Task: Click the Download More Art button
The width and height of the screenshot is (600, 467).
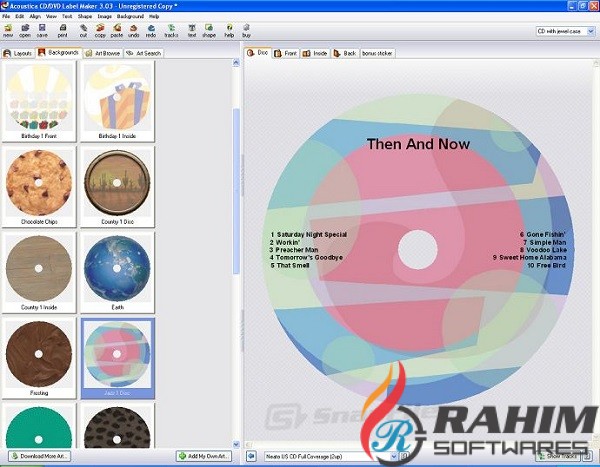Action: coord(39,456)
